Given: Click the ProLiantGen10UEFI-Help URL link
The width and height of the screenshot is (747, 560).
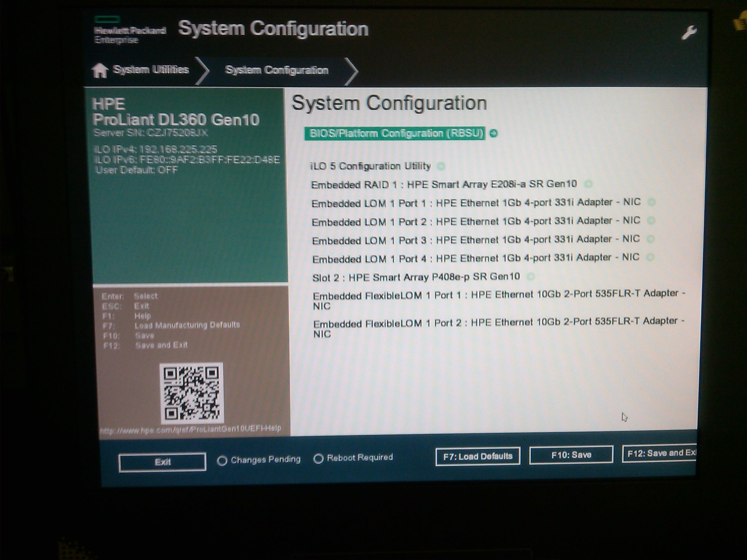Looking at the screenshot, I should click(191, 429).
